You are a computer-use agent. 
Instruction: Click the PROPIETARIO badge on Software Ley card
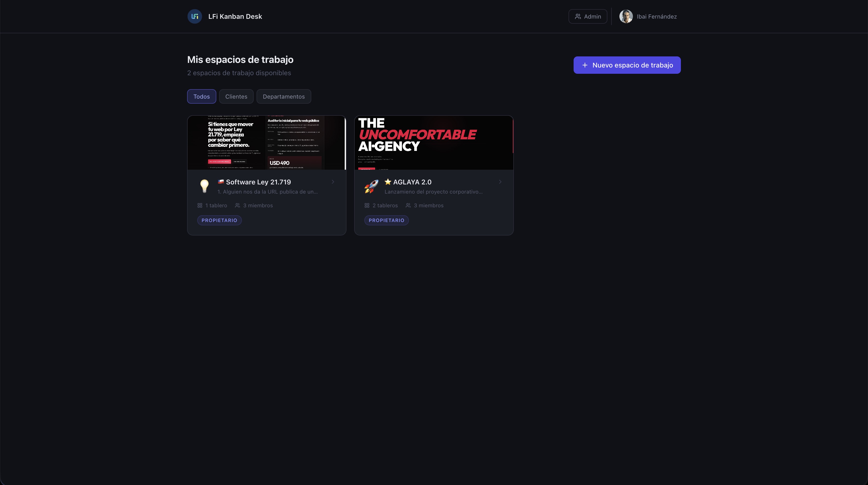pos(219,220)
